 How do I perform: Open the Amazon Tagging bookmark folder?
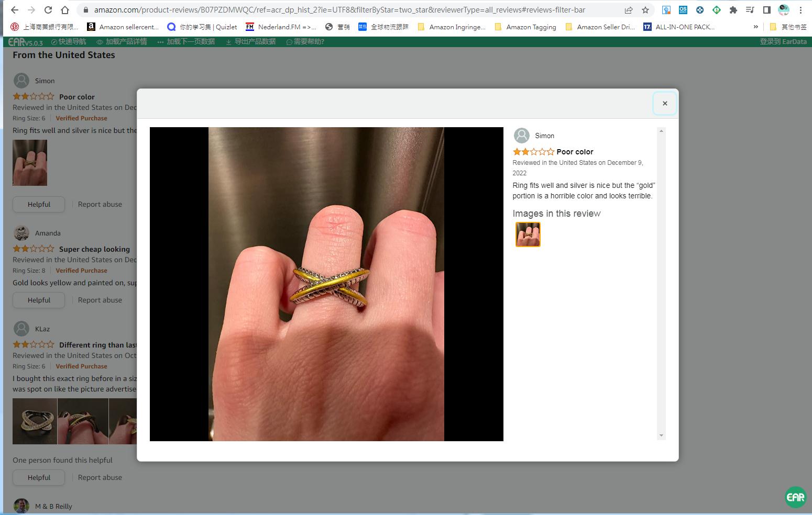coord(525,27)
